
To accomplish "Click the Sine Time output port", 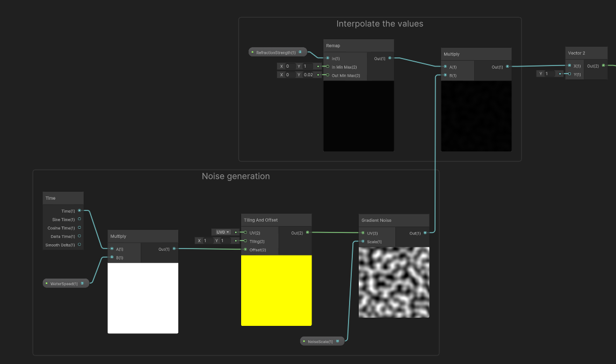I will [79, 219].
